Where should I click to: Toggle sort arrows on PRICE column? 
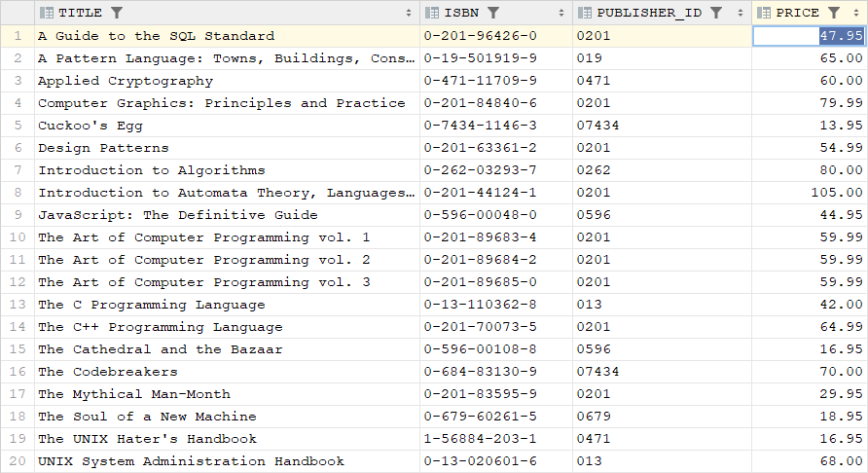click(856, 13)
